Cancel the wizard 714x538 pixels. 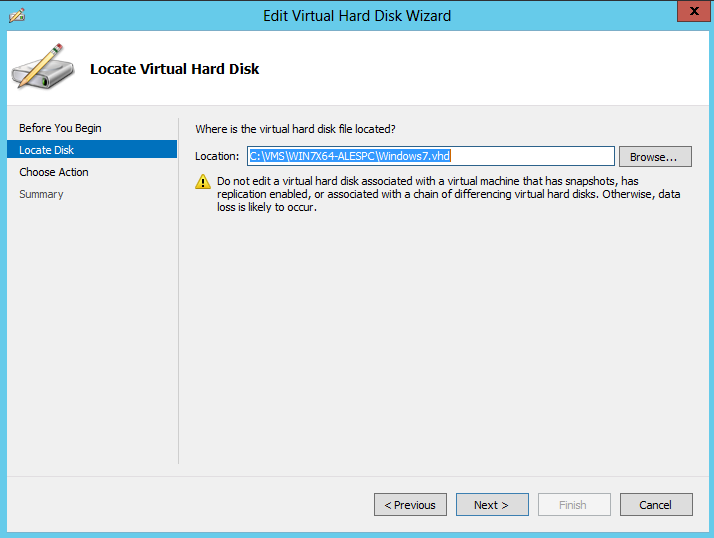click(x=656, y=505)
